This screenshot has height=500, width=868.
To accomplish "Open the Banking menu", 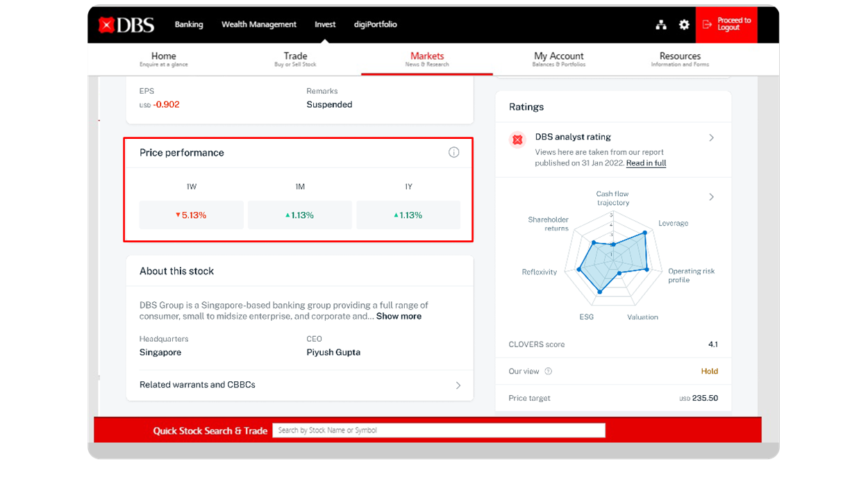I will pos(189,24).
